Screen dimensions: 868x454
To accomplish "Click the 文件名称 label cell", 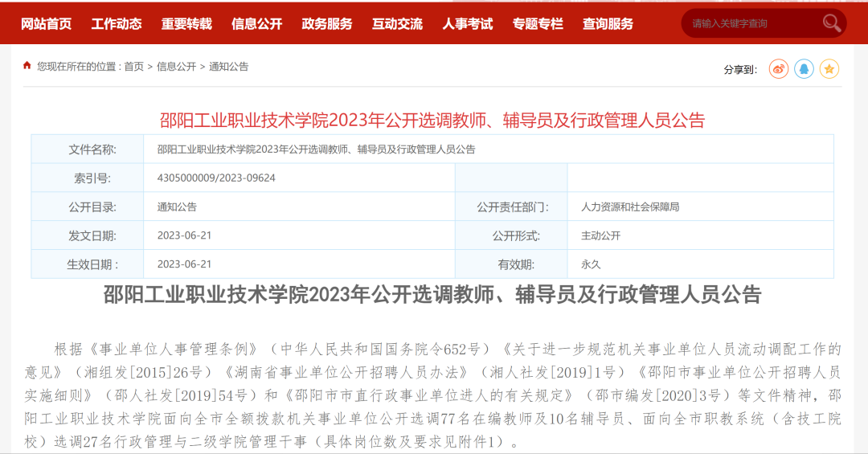I will pos(88,149).
